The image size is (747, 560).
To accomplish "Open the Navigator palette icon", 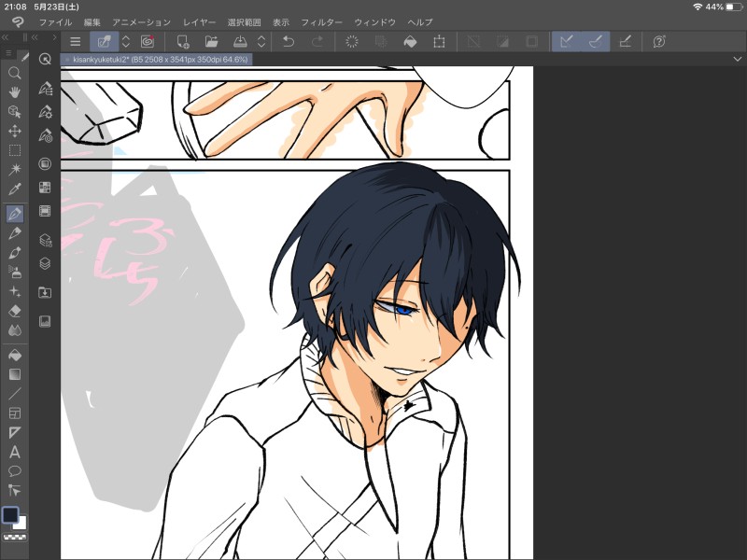I will point(45,321).
